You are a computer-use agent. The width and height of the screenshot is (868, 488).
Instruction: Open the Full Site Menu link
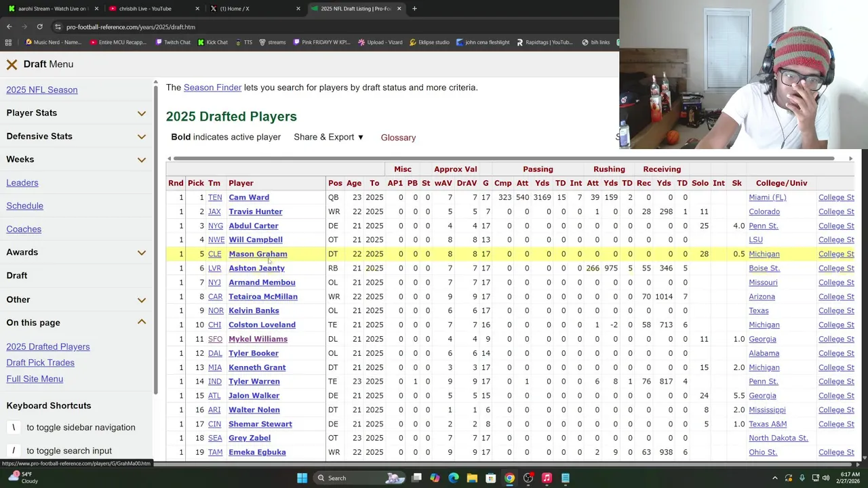click(35, 379)
